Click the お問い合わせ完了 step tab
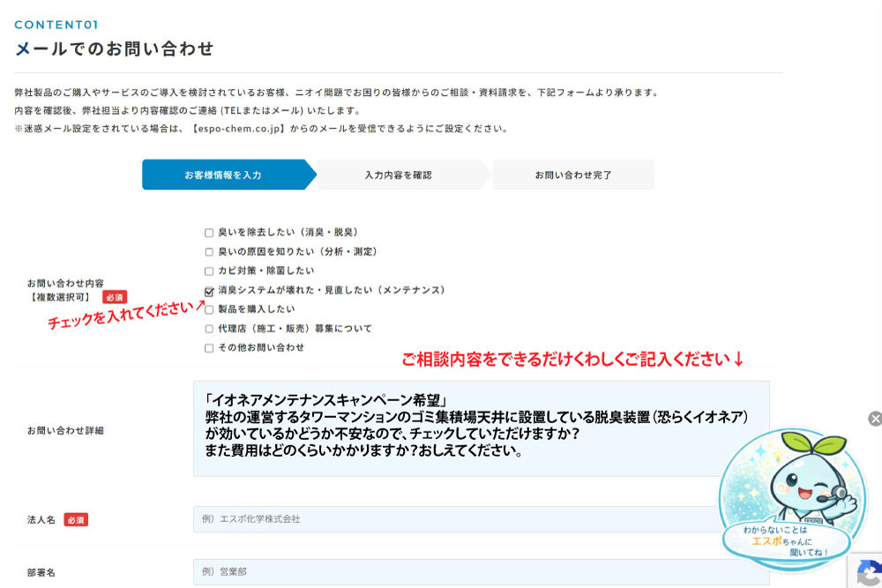The image size is (882, 588). pyautogui.click(x=573, y=175)
